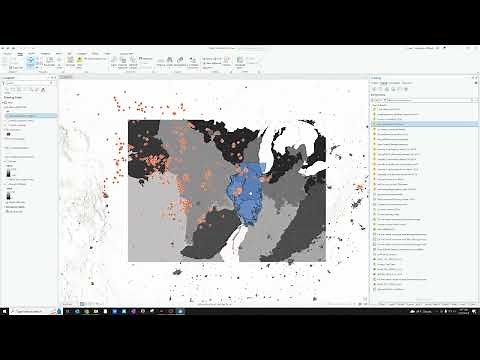Switch to the Project tab in Catalog pane

[x=375, y=83]
